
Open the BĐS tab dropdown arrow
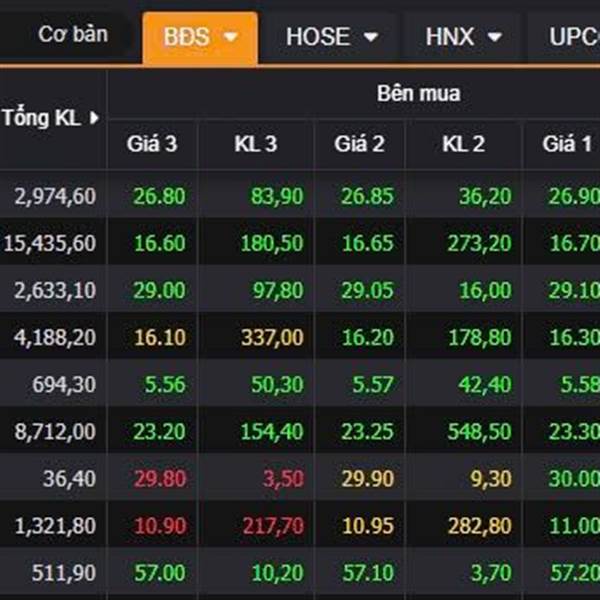pos(231,37)
